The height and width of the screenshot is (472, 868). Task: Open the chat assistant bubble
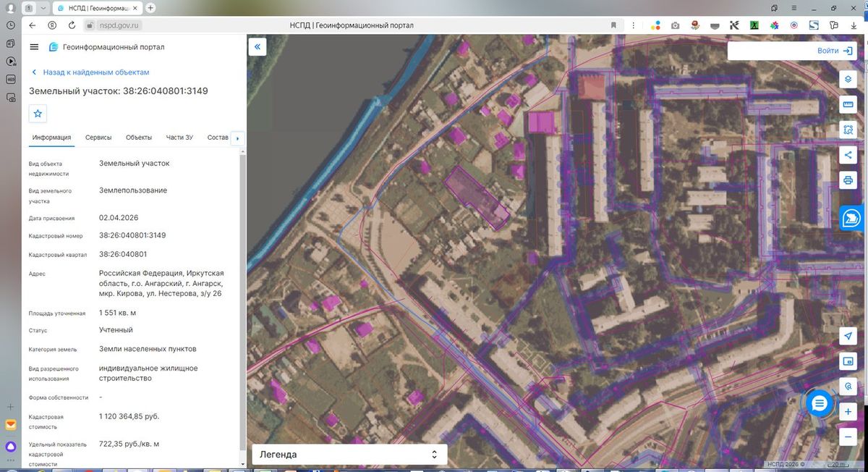pyautogui.click(x=820, y=404)
